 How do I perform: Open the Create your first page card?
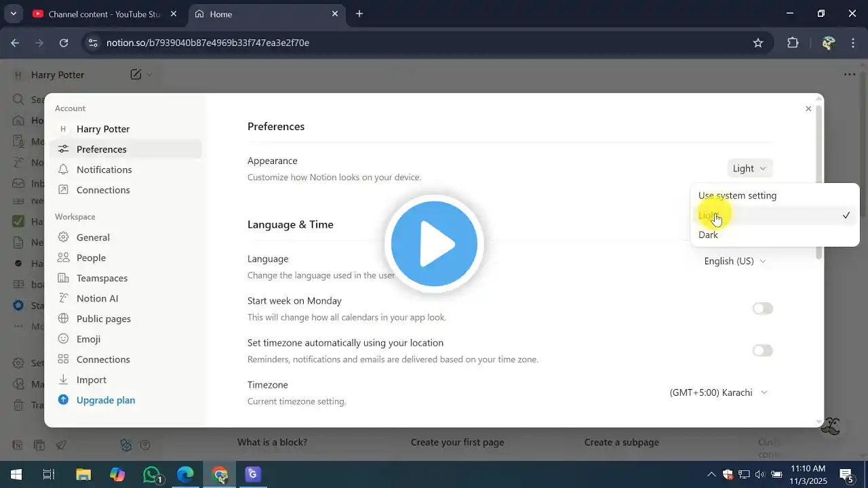coord(458,442)
